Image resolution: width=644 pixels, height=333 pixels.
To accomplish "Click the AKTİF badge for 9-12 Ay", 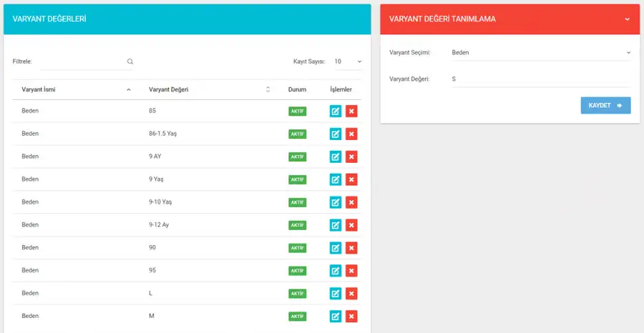I will pyautogui.click(x=298, y=225).
